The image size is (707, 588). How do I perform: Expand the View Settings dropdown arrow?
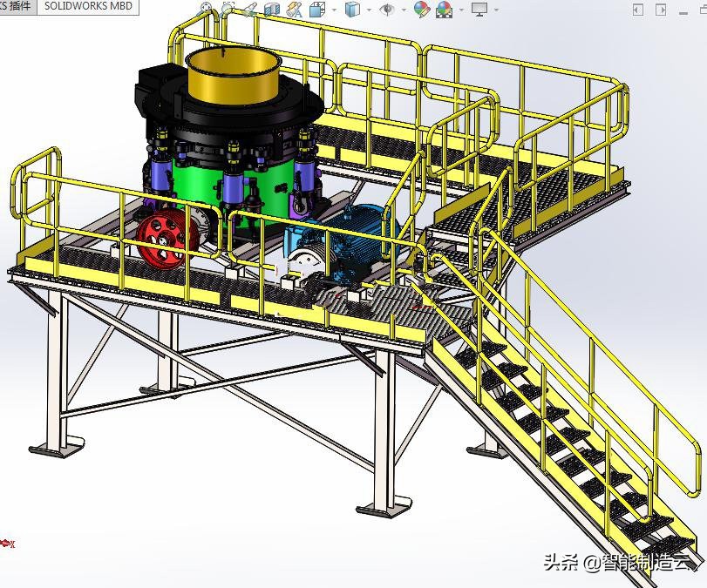pos(496,10)
